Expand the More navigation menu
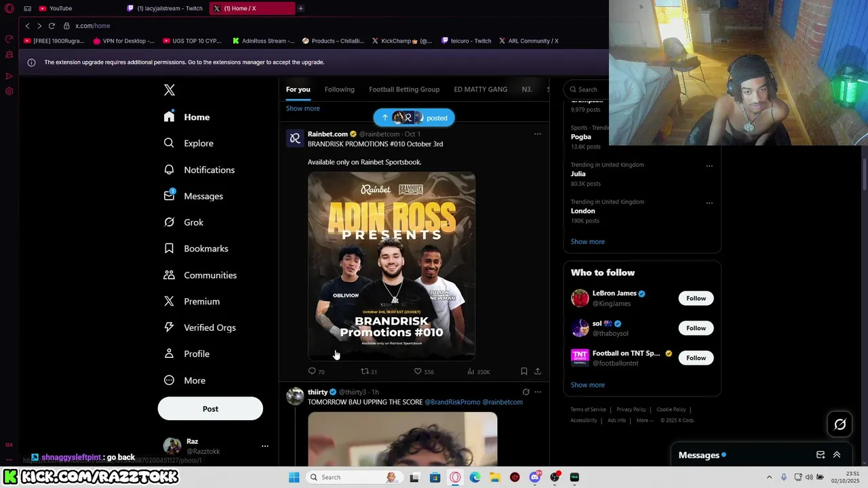The width and height of the screenshot is (868, 488). (185, 380)
